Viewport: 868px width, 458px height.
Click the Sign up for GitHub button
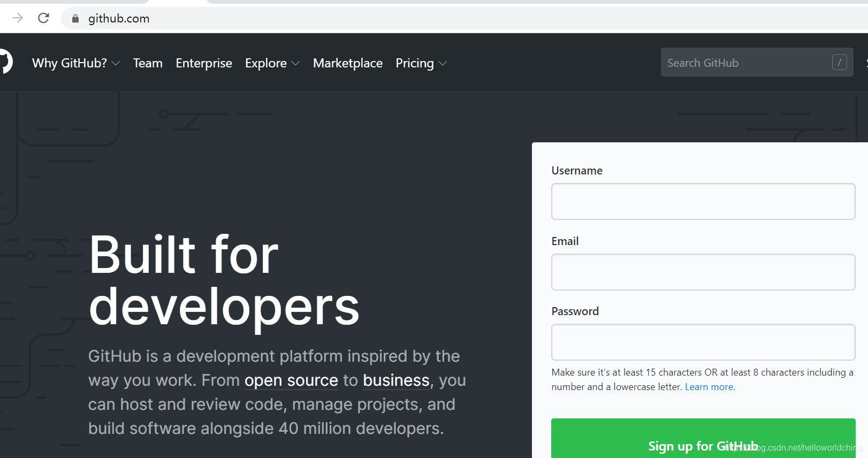(x=703, y=439)
